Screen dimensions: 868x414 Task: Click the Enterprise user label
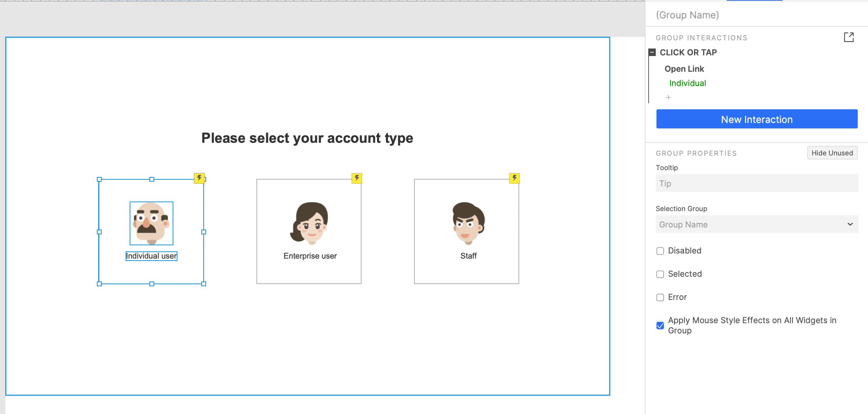(310, 256)
